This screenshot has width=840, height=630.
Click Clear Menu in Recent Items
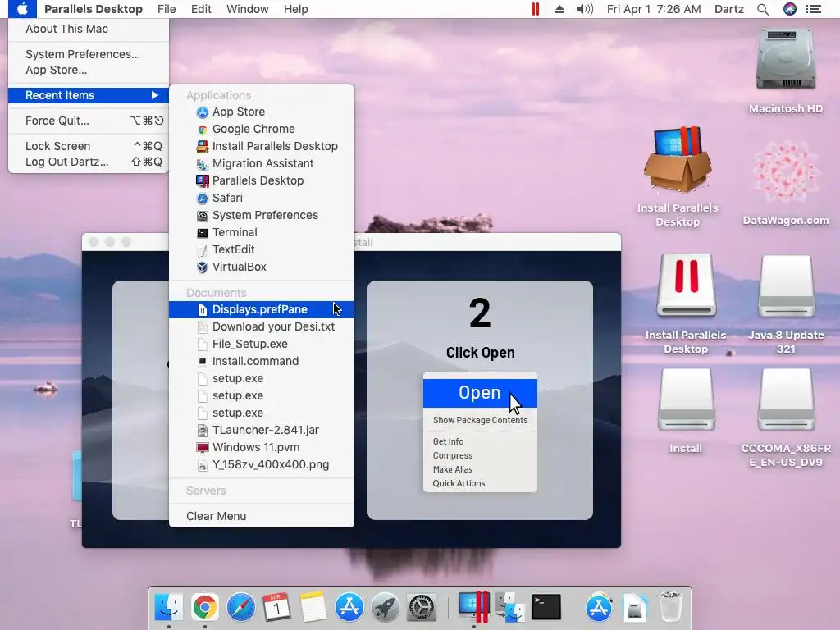click(x=262, y=516)
